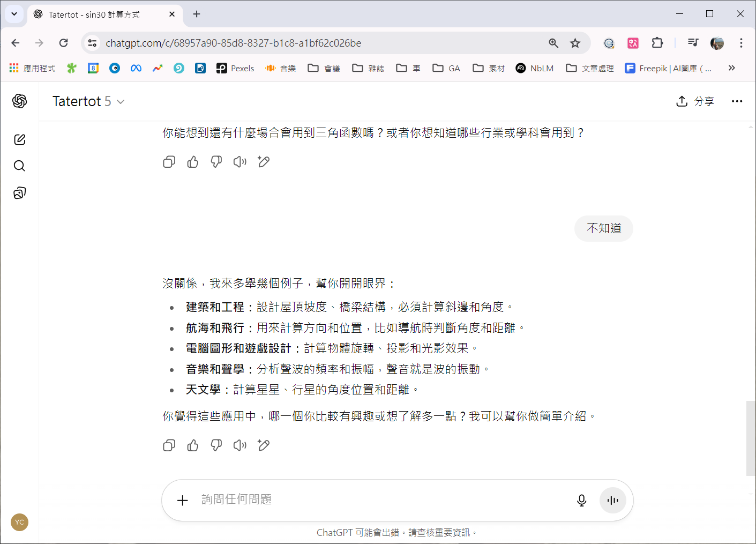Share this conversation via 分享
Image resolution: width=756 pixels, height=544 pixels.
[x=695, y=101]
